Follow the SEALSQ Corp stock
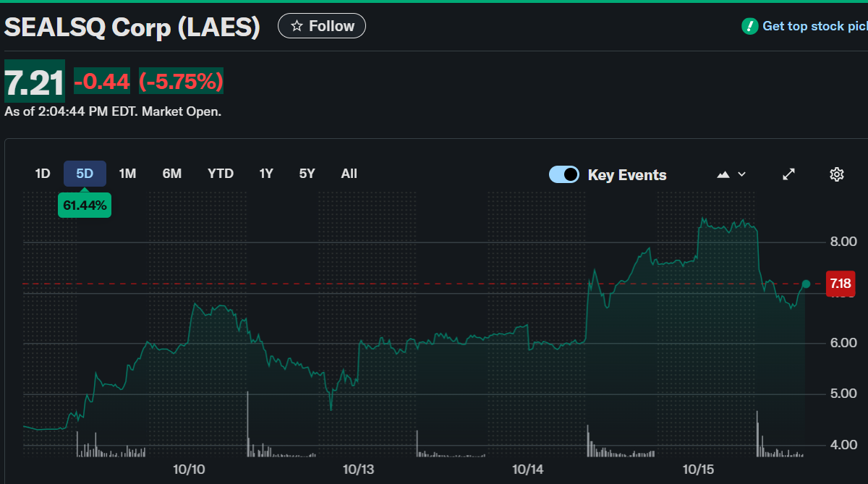This screenshot has width=868, height=484. 322,26
